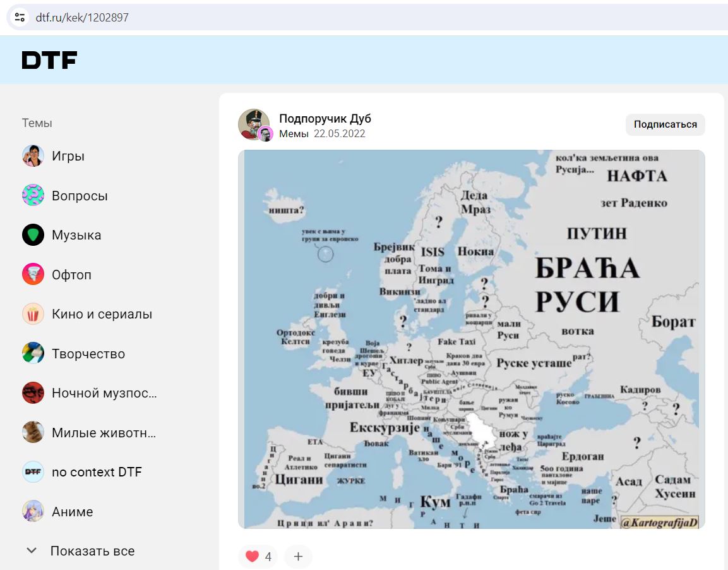The width and height of the screenshot is (728, 570).
Task: Click the Милые животные topic icon
Action: coord(33,432)
